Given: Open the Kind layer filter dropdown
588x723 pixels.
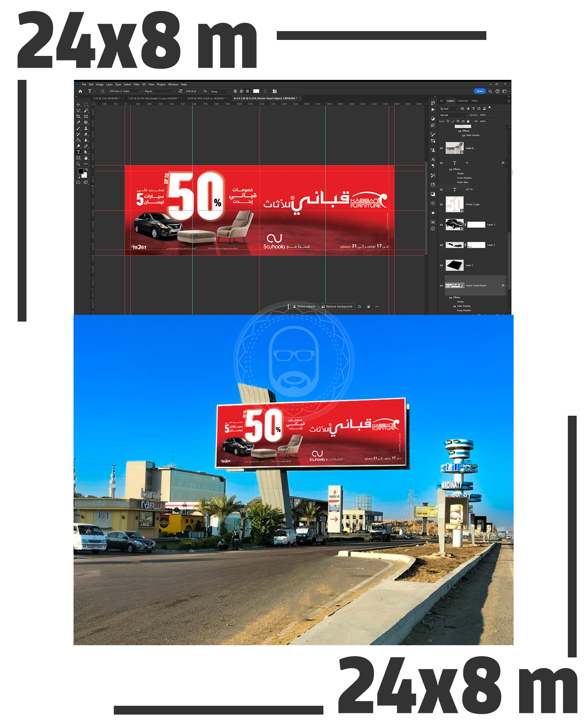Looking at the screenshot, I should pyautogui.click(x=449, y=108).
